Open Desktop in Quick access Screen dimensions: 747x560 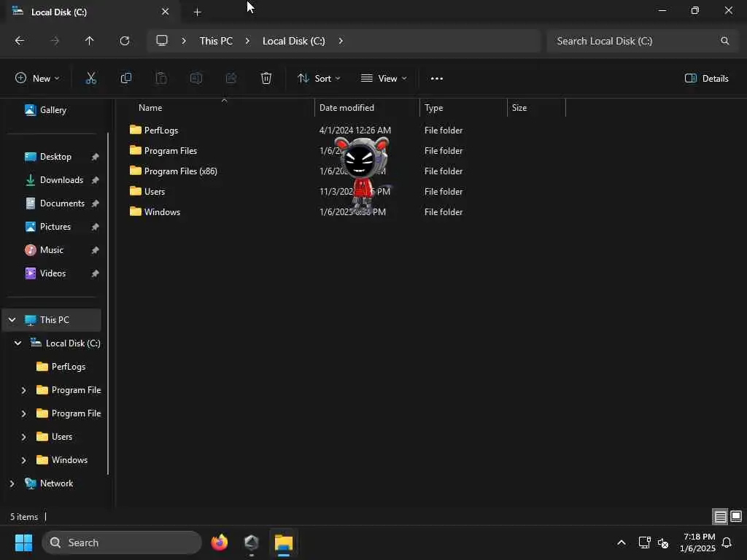[55, 157]
